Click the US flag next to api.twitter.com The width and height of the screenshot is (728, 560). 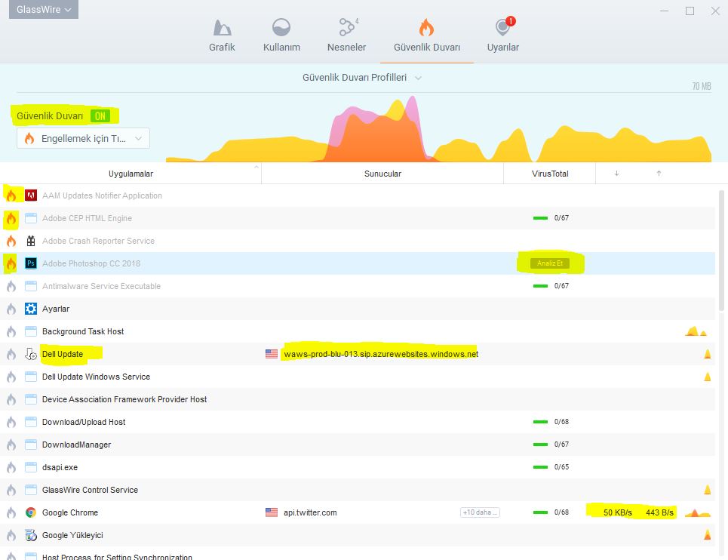click(x=272, y=512)
